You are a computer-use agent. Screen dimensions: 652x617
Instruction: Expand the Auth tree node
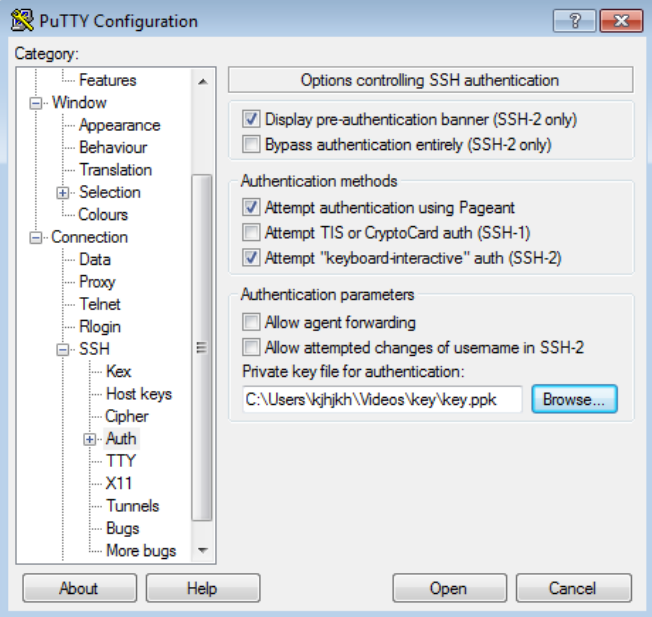tap(90, 439)
